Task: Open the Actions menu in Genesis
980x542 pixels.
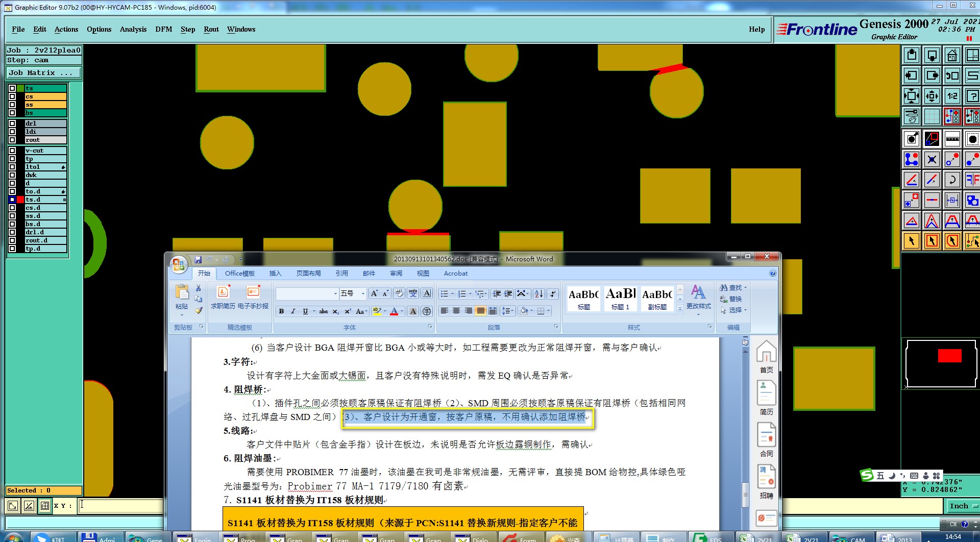Action: (66, 30)
